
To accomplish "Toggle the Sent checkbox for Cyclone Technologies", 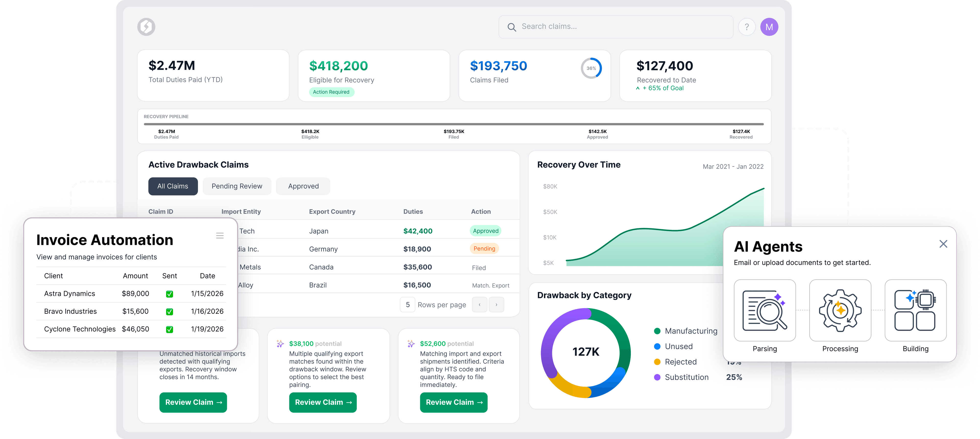I will [170, 329].
